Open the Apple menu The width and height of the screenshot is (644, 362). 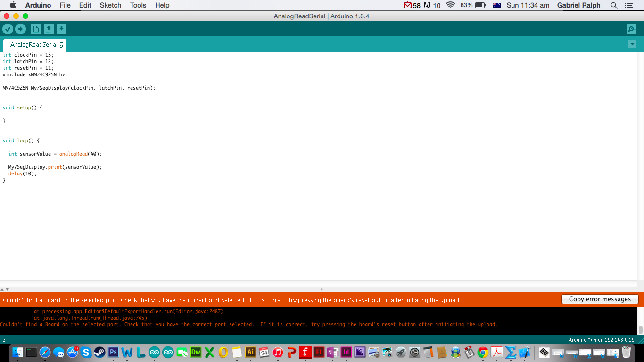point(13,5)
